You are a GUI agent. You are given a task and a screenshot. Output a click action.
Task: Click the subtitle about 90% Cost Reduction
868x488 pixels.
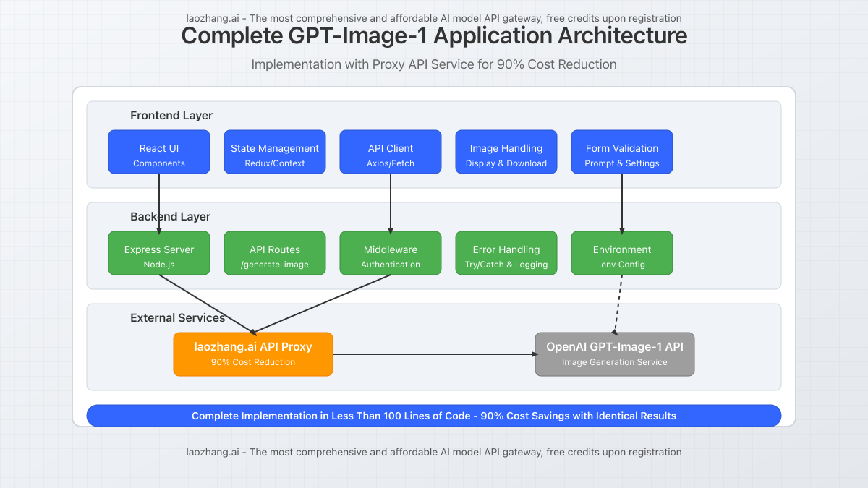point(434,64)
